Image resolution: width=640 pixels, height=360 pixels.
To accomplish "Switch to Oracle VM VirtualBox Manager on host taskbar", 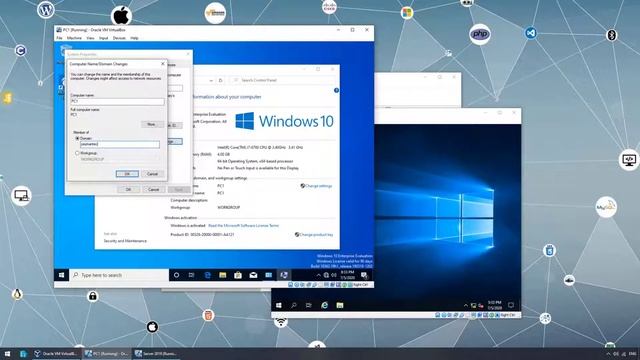I will [x=56, y=353].
